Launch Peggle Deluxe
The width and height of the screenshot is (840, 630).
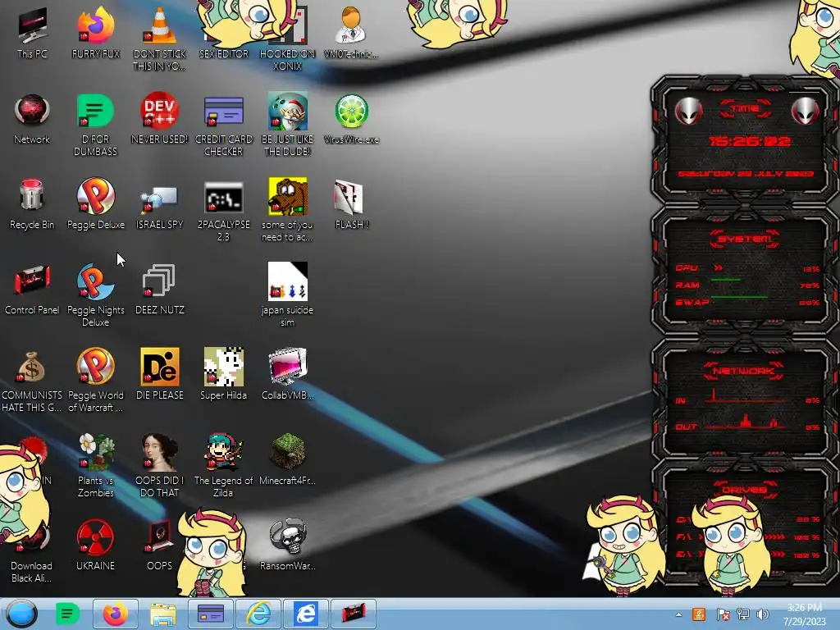95,204
